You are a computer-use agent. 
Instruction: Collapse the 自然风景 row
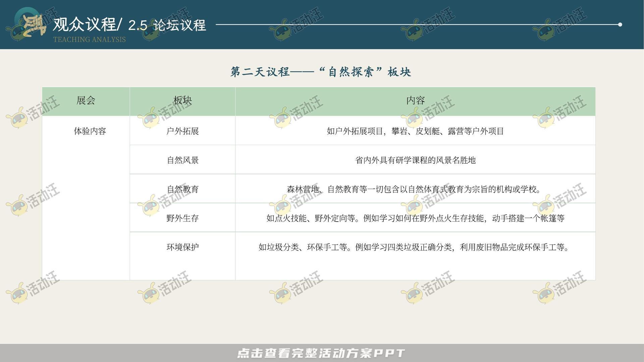pyautogui.click(x=182, y=160)
